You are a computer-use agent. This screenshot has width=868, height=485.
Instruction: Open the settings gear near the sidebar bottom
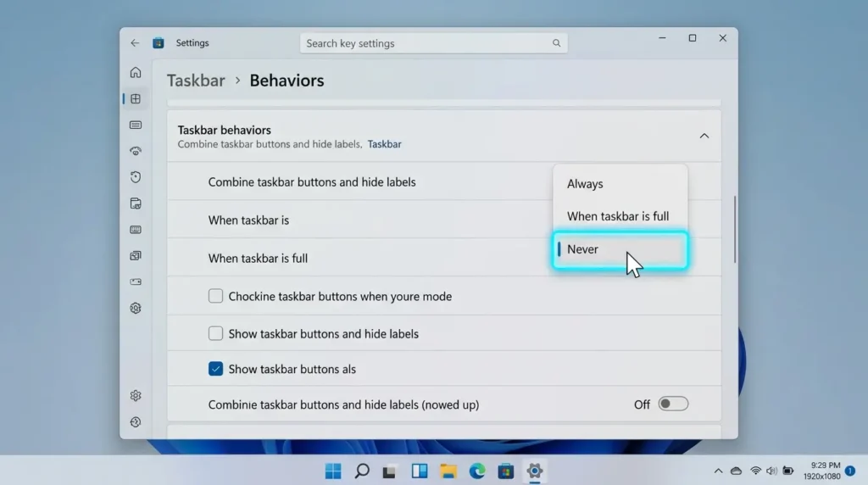pyautogui.click(x=136, y=395)
